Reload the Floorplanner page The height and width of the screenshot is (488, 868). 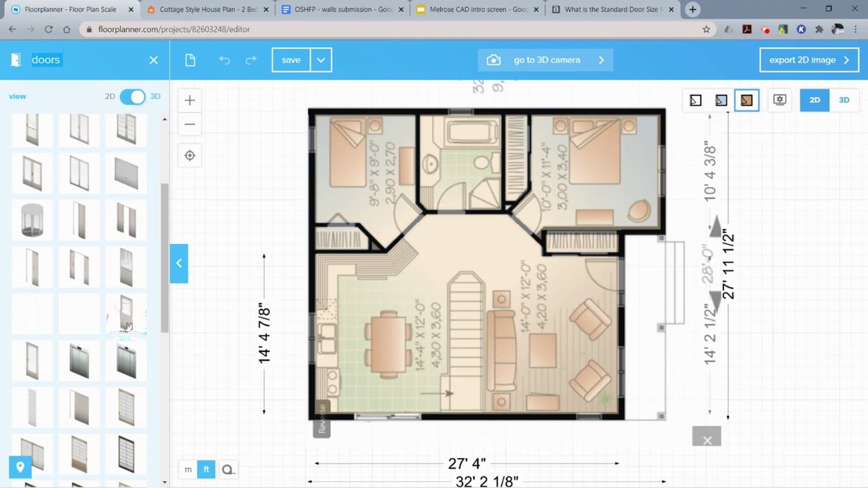coord(48,29)
